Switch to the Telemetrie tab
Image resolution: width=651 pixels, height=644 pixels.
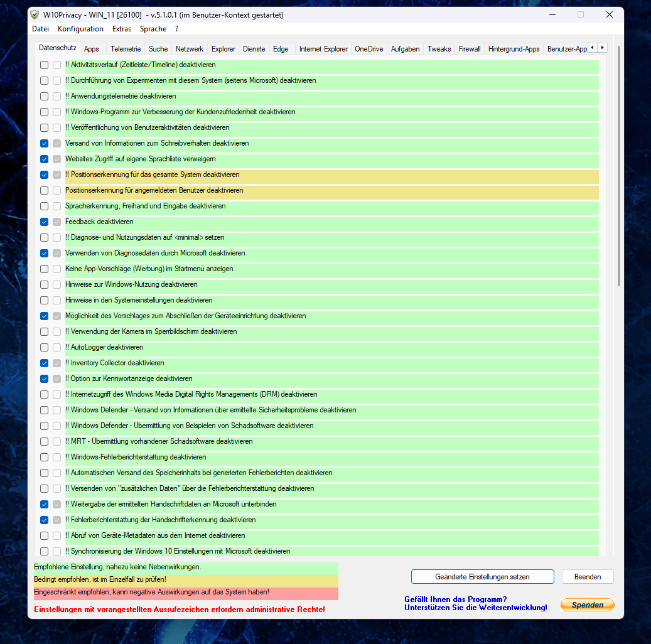coord(126,48)
